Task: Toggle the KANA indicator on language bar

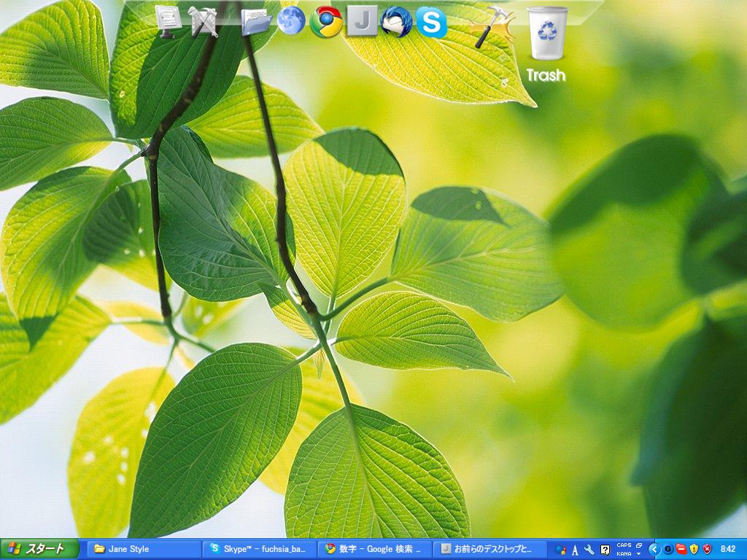Action: pyautogui.click(x=624, y=554)
